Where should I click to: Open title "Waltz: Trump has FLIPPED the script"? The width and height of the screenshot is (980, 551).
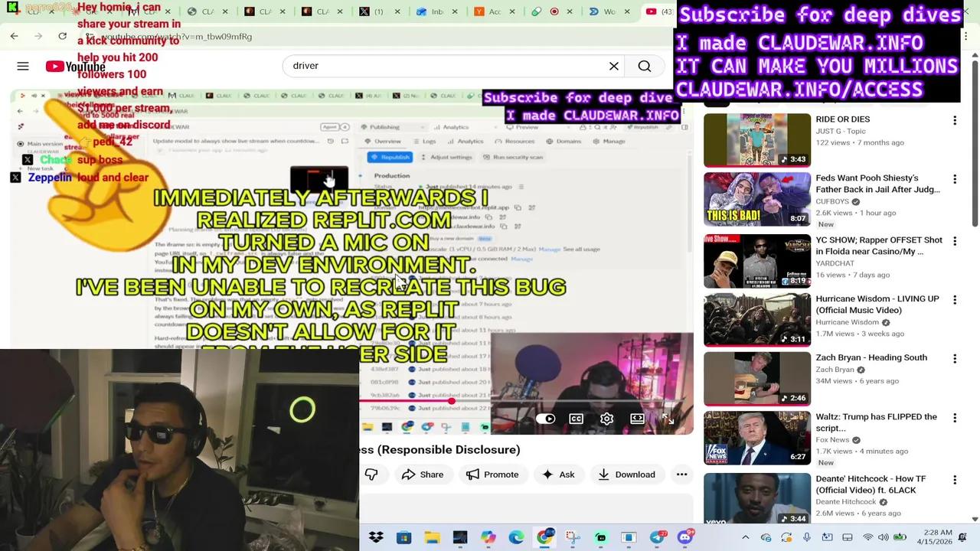pos(877,422)
